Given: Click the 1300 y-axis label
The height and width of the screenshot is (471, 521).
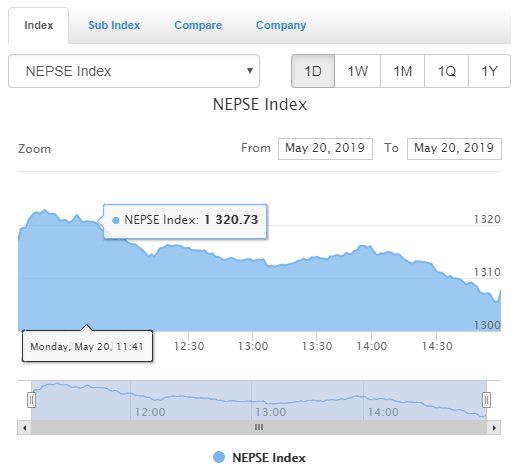Looking at the screenshot, I should point(487,325).
